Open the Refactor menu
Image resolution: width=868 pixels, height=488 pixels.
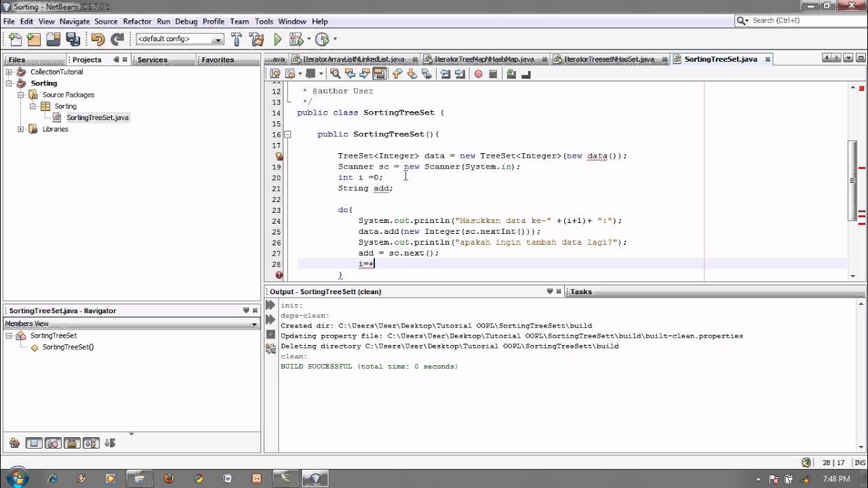137,22
